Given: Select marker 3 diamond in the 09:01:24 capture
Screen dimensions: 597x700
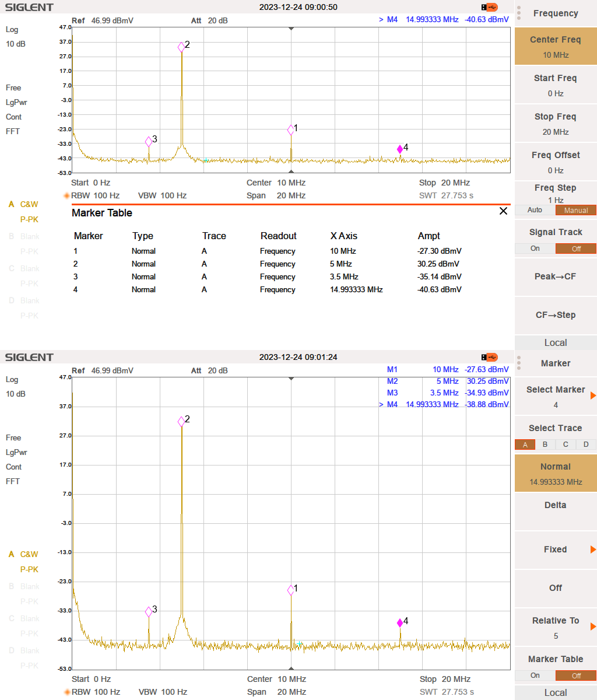Looking at the screenshot, I should (x=149, y=611).
